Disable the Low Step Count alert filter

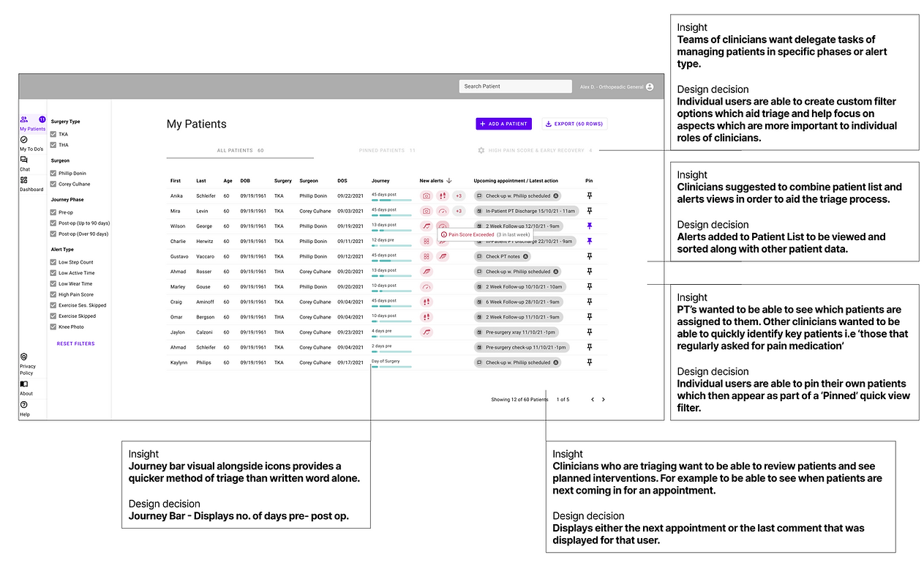pyautogui.click(x=53, y=262)
